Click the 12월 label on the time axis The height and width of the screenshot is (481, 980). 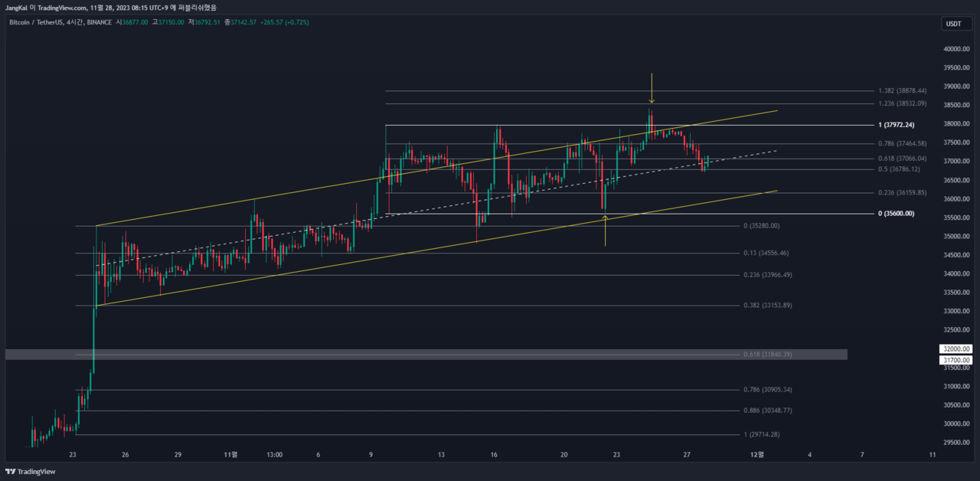pos(756,454)
